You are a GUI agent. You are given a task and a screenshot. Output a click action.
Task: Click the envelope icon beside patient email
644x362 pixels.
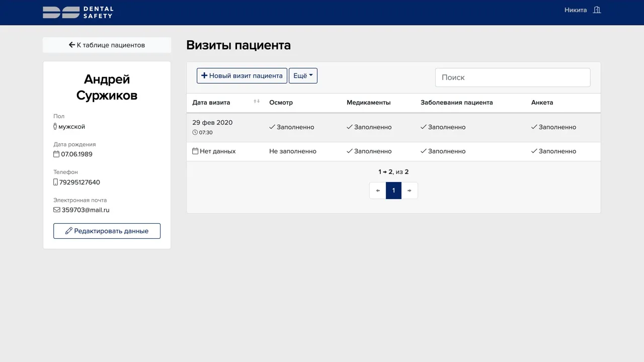pyautogui.click(x=56, y=210)
